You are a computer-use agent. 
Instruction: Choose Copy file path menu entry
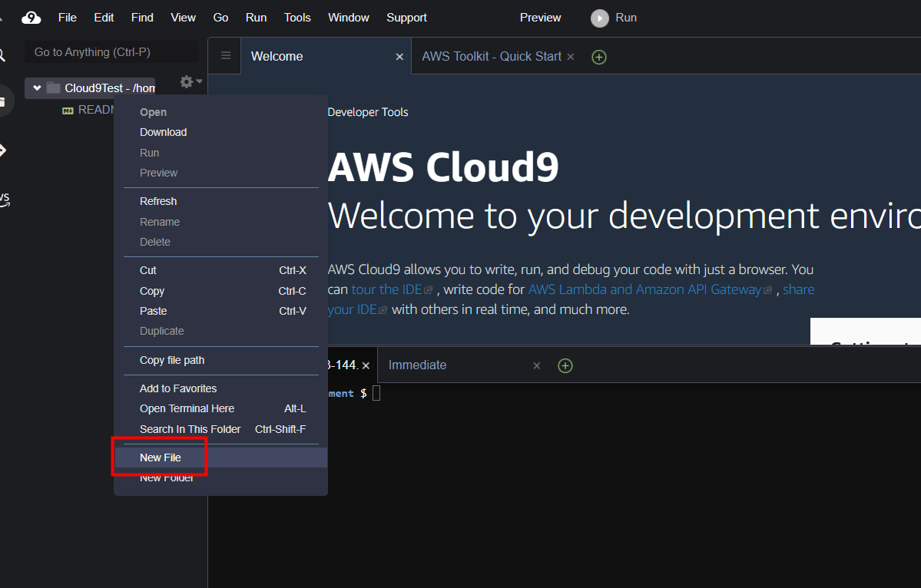pyautogui.click(x=221, y=360)
